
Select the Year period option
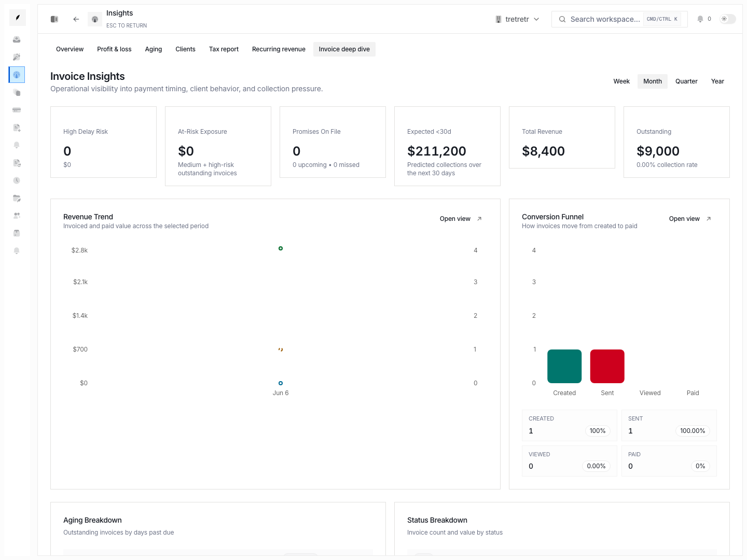(x=717, y=81)
